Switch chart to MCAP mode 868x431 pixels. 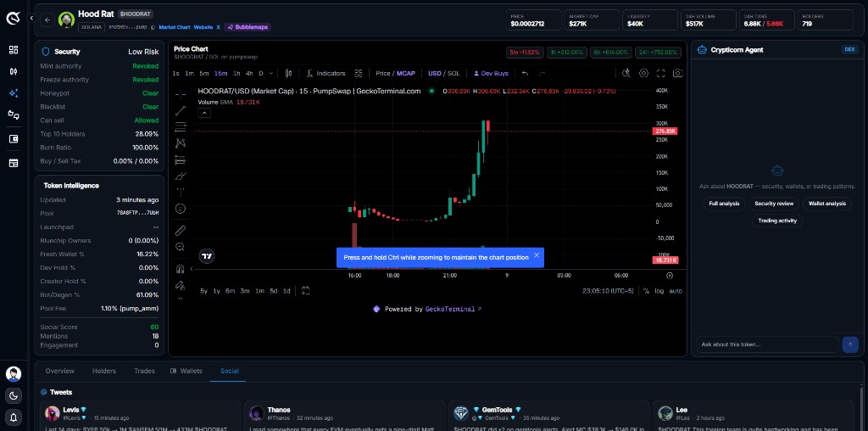(406, 73)
